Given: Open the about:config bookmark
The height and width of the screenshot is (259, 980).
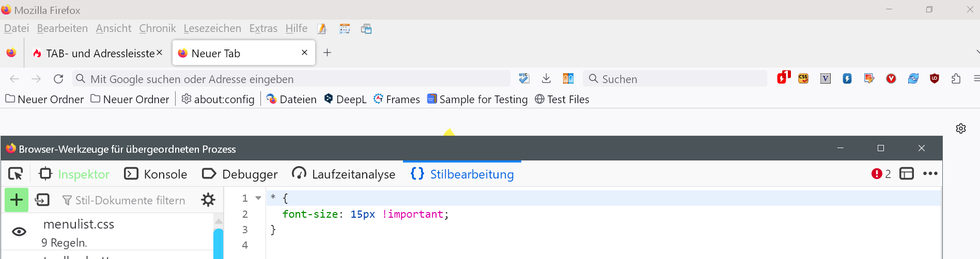Looking at the screenshot, I should (x=218, y=99).
